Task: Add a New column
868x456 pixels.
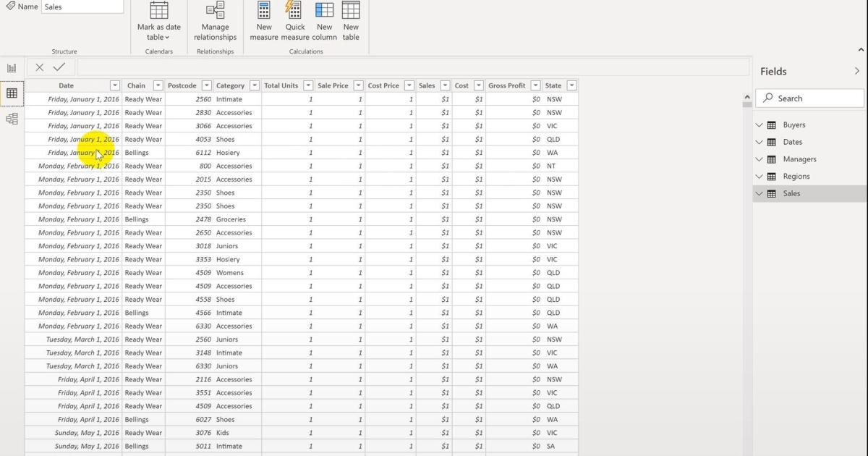Action: (x=324, y=22)
